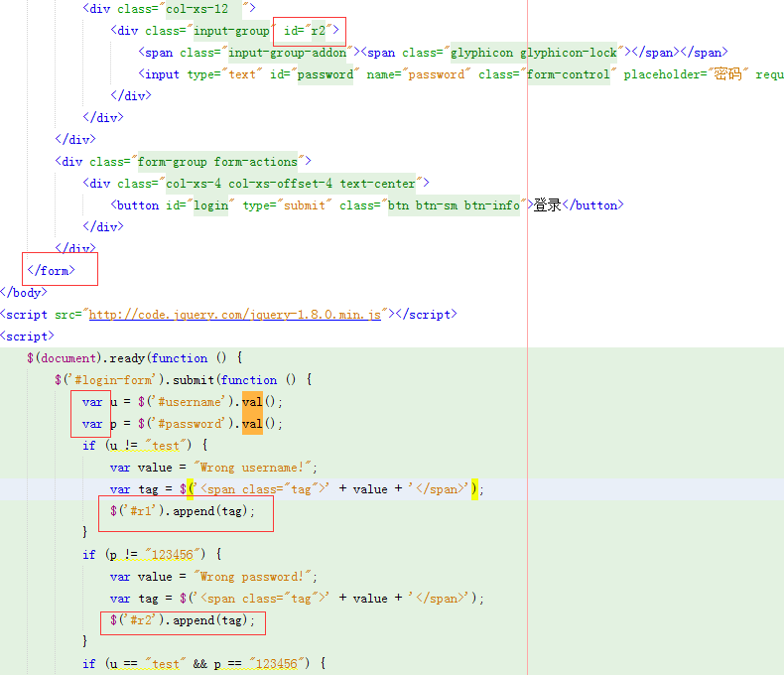Click the u == "test" && p == "123456" condition
The image size is (784, 675).
206,663
